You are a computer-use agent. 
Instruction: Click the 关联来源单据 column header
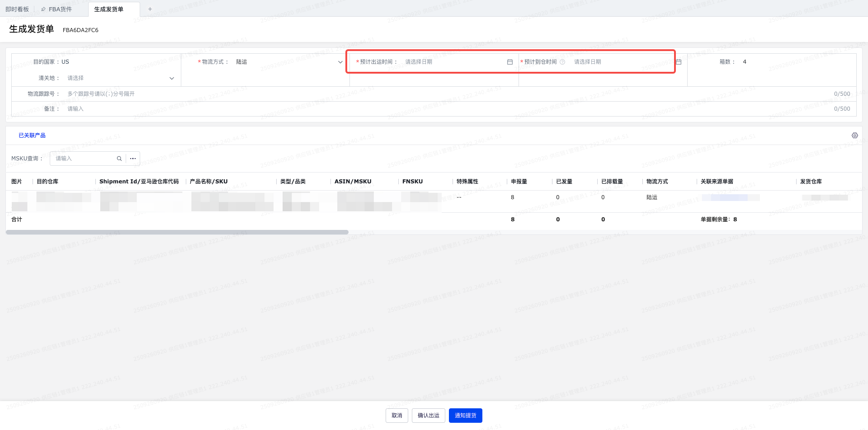pyautogui.click(x=717, y=182)
